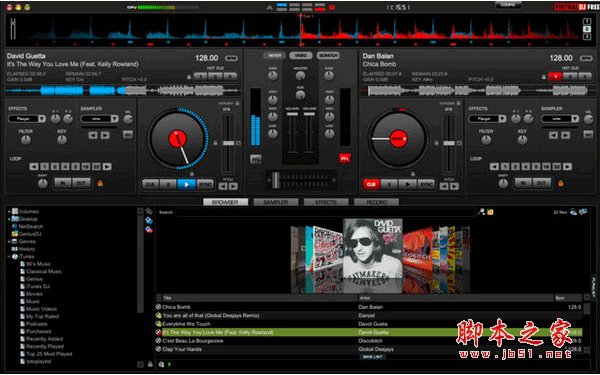Image resolution: width=600 pixels, height=375 pixels.
Task: Collapse the iTunes tree node
Action: coord(9,256)
